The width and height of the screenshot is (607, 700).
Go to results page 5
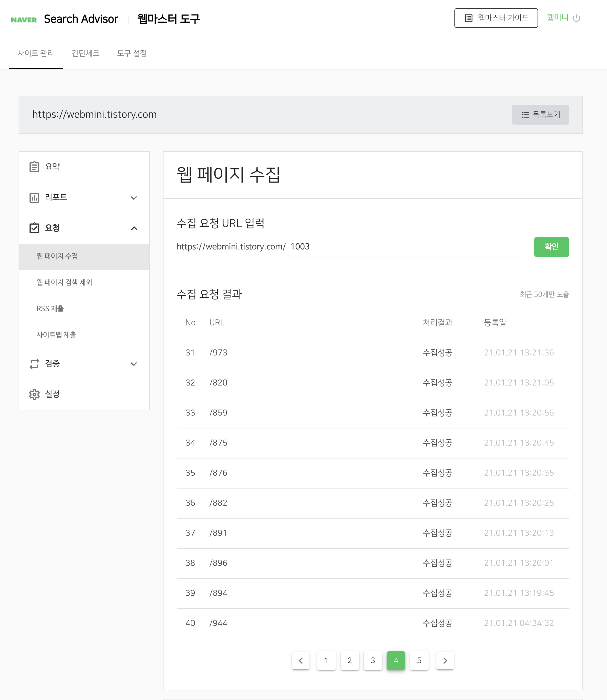[x=419, y=660]
